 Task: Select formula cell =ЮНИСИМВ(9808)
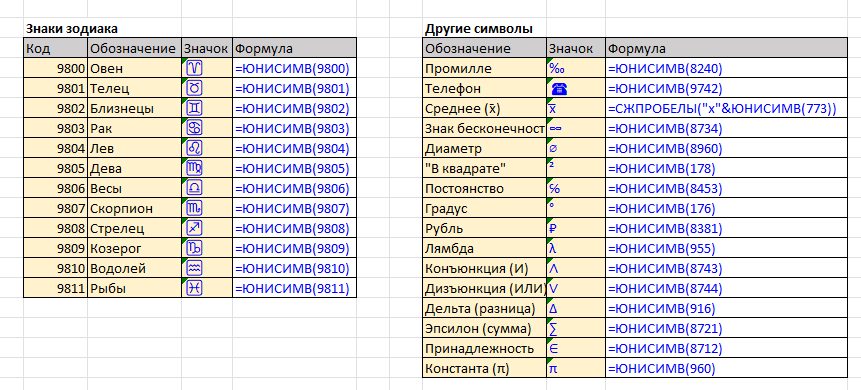click(x=295, y=229)
